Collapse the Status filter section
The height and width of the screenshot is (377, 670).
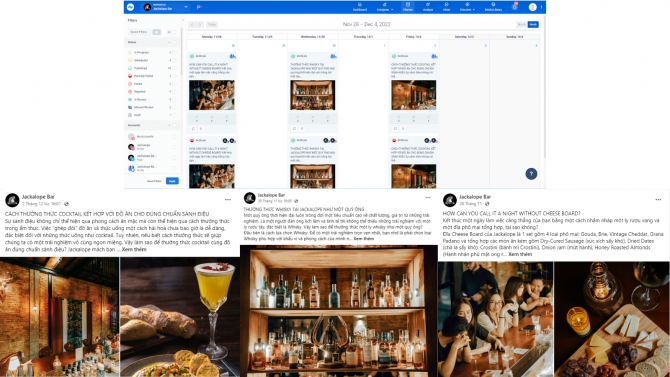[169, 42]
